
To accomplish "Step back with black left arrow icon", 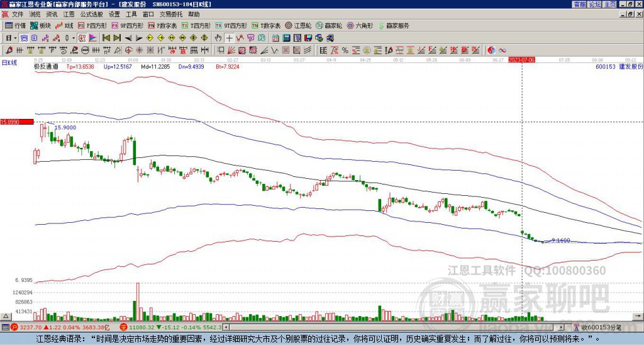I will pyautogui.click(x=128, y=38).
